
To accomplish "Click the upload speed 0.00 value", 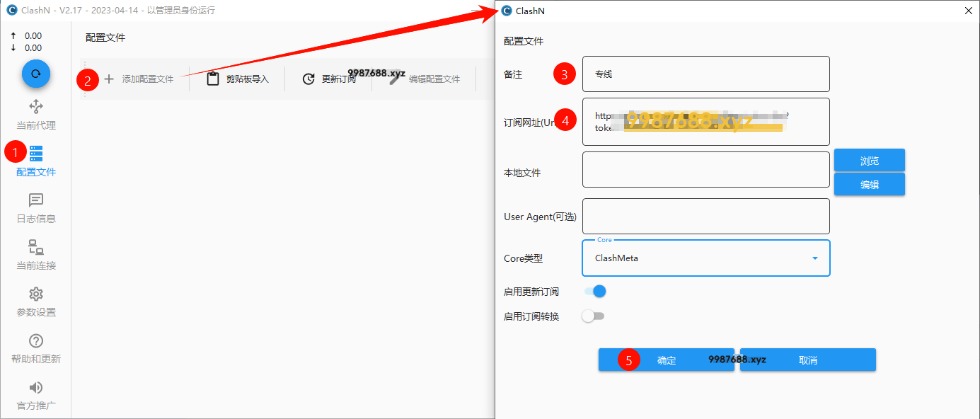I will (x=33, y=35).
